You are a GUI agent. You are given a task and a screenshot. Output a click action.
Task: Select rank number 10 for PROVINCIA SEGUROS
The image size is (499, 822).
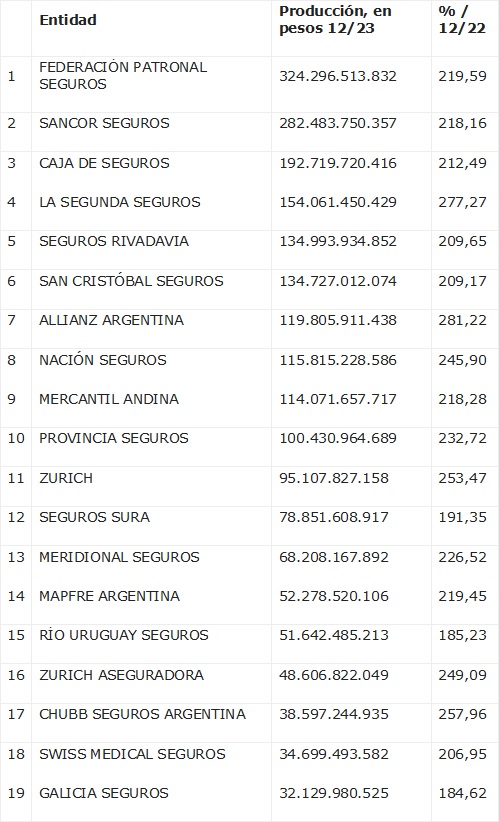(x=16, y=439)
